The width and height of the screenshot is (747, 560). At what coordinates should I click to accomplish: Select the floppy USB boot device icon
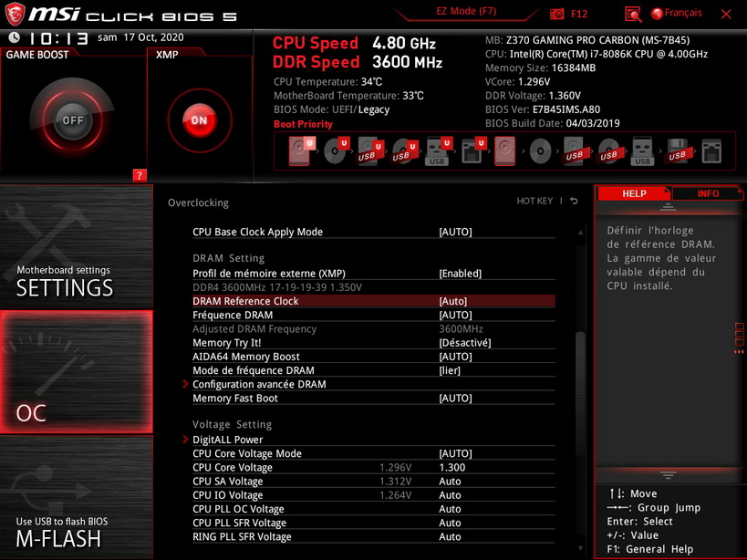[676, 150]
